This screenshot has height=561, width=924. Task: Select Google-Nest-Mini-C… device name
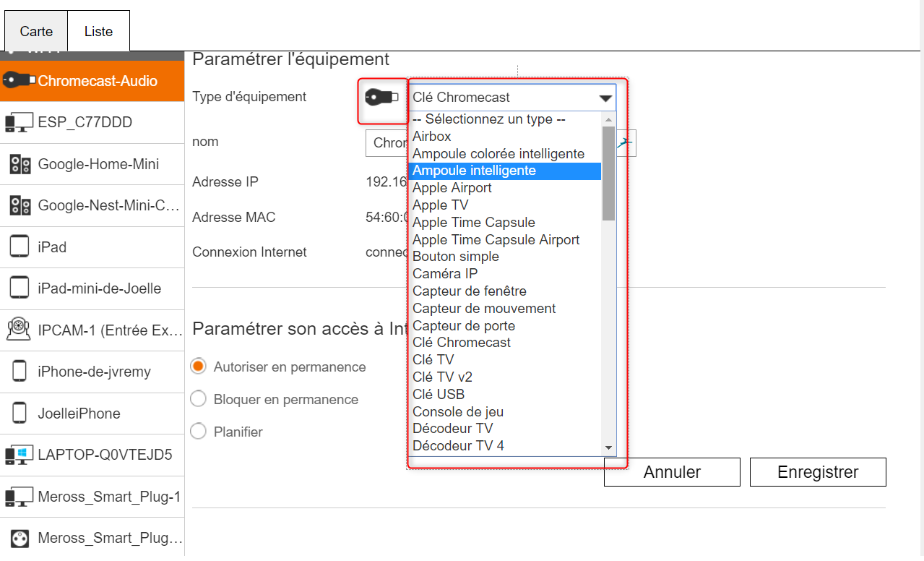(108, 205)
